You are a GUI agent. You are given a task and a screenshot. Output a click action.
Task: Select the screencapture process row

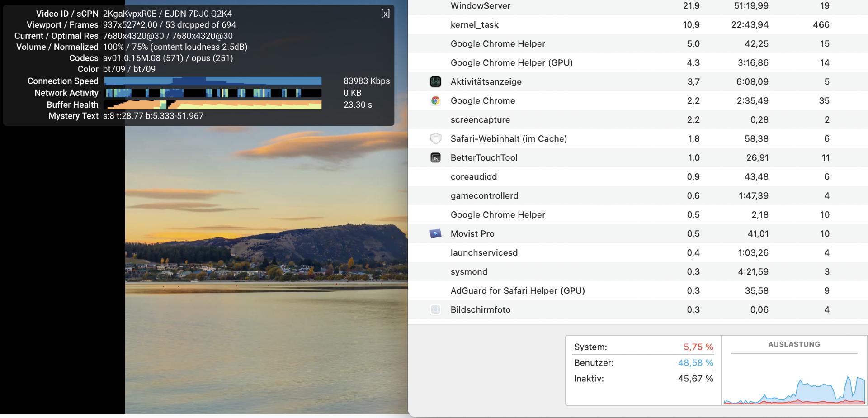point(480,120)
